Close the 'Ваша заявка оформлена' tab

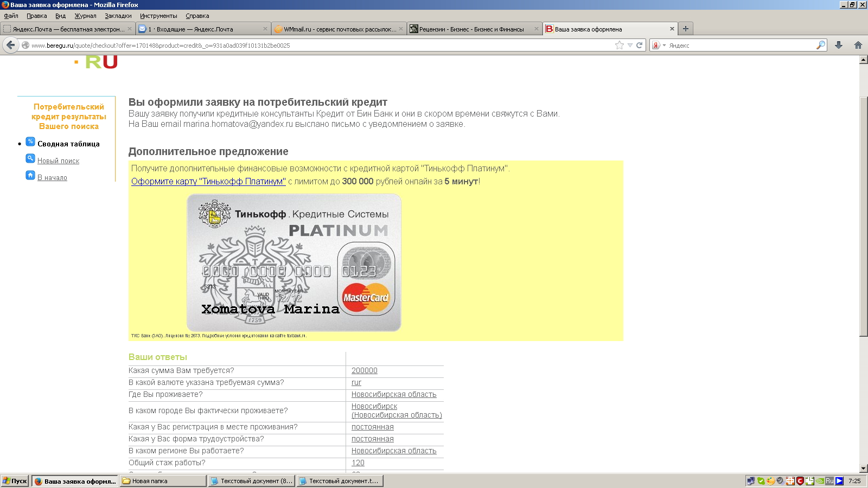pyautogui.click(x=672, y=29)
